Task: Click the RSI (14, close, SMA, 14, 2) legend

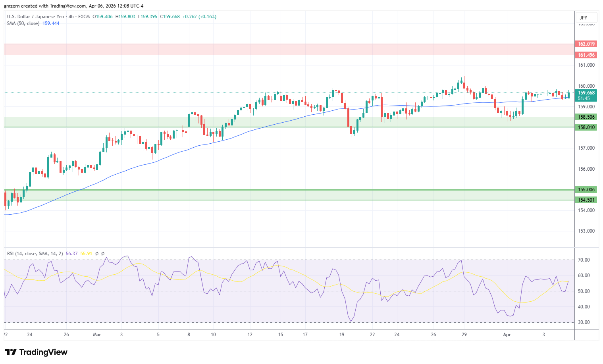Action: 35,254
